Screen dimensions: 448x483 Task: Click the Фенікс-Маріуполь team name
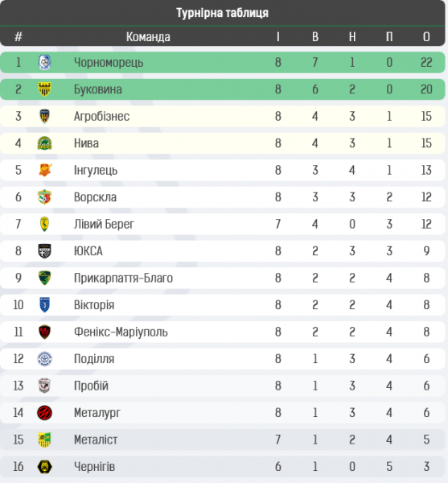click(x=121, y=332)
